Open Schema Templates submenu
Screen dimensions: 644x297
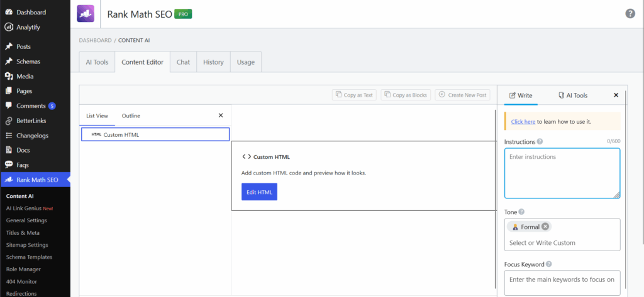click(x=29, y=257)
